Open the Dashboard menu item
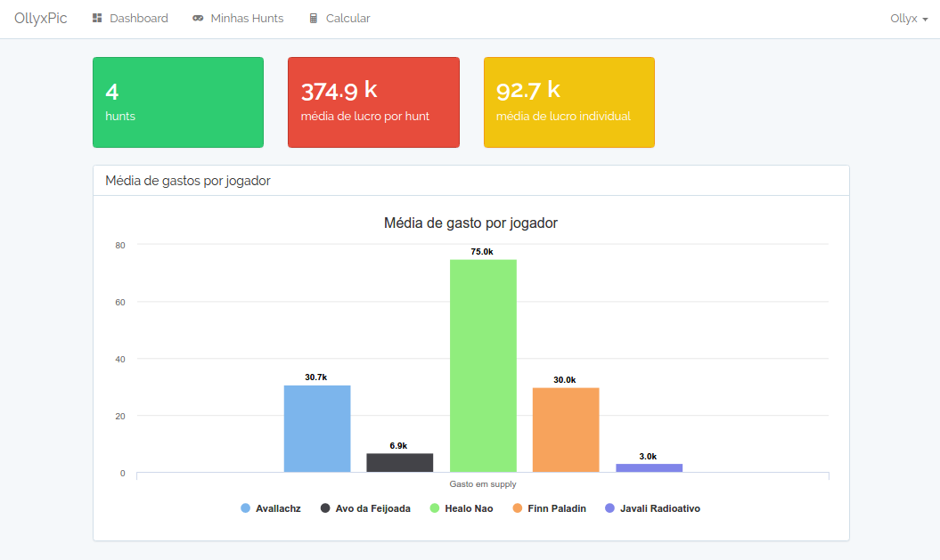Image resolution: width=940 pixels, height=560 pixels. (138, 19)
